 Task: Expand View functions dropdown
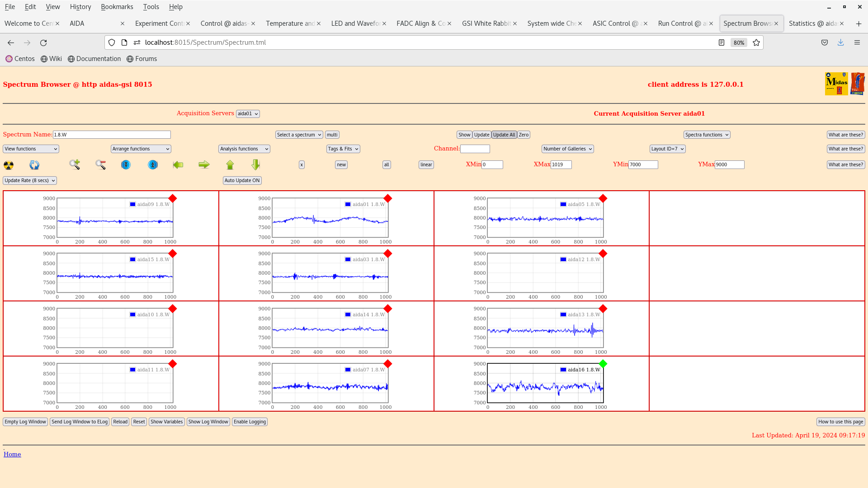31,149
